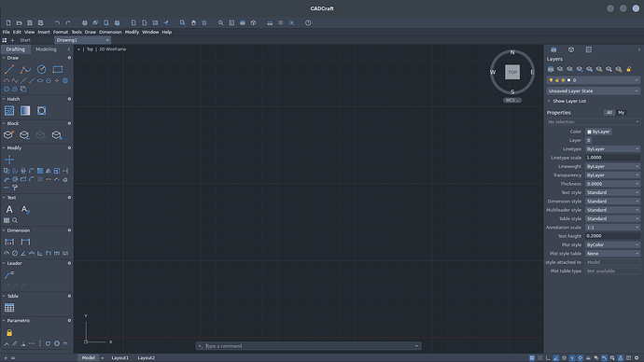Image resolution: width=644 pixels, height=362 pixels.
Task: Toggle ortho mode in status bar
Action: [548, 358]
